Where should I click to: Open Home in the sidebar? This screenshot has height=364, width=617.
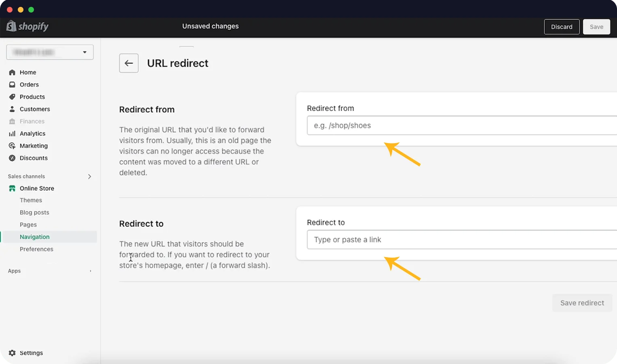(28, 72)
